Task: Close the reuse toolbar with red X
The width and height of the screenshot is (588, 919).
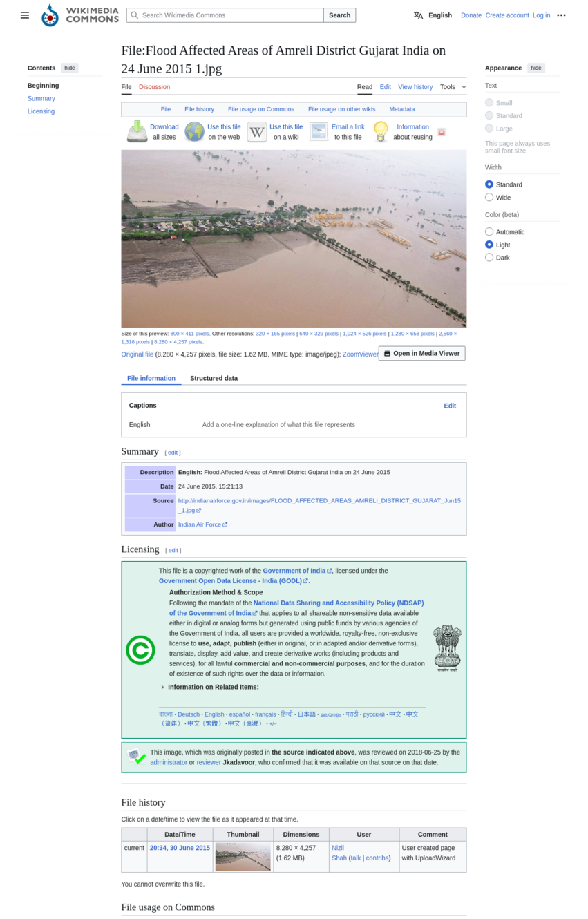Action: tap(442, 132)
